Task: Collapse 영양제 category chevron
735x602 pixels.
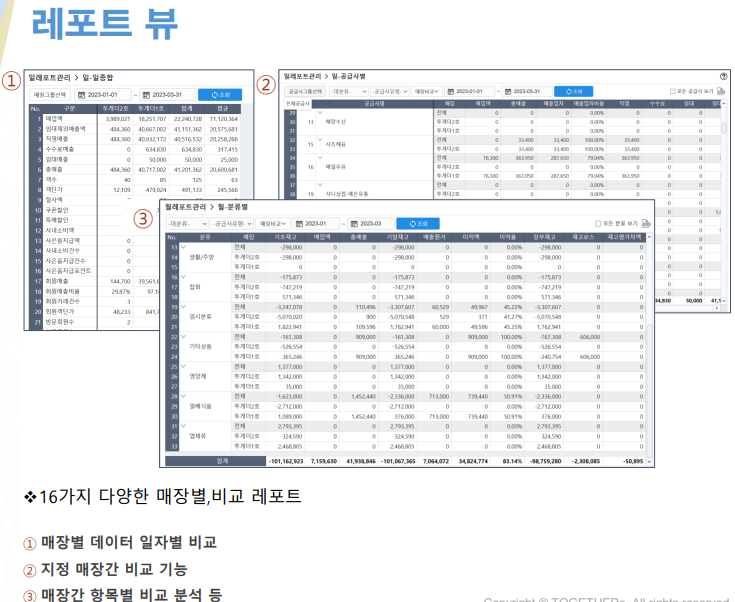Action: pos(183,366)
